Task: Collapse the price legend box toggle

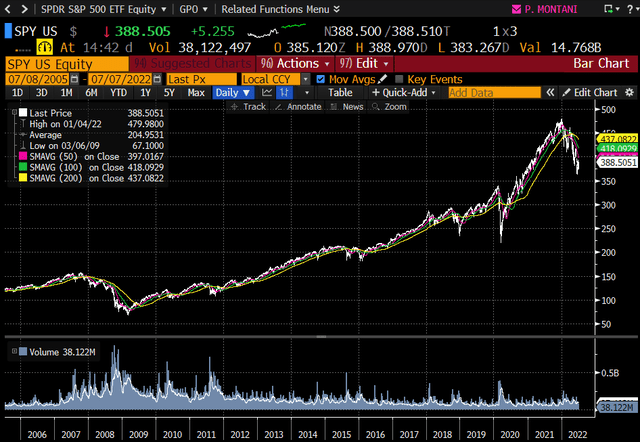Action: pos(14,112)
